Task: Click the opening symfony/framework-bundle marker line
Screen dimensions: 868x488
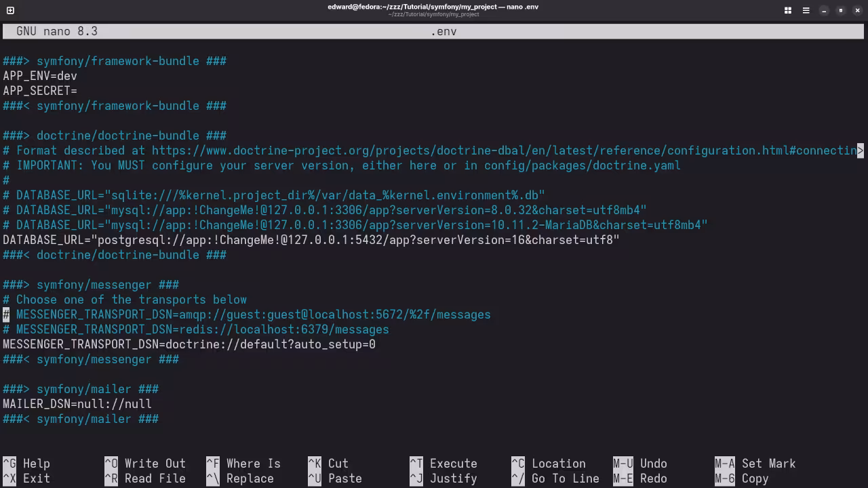Action: coord(115,61)
